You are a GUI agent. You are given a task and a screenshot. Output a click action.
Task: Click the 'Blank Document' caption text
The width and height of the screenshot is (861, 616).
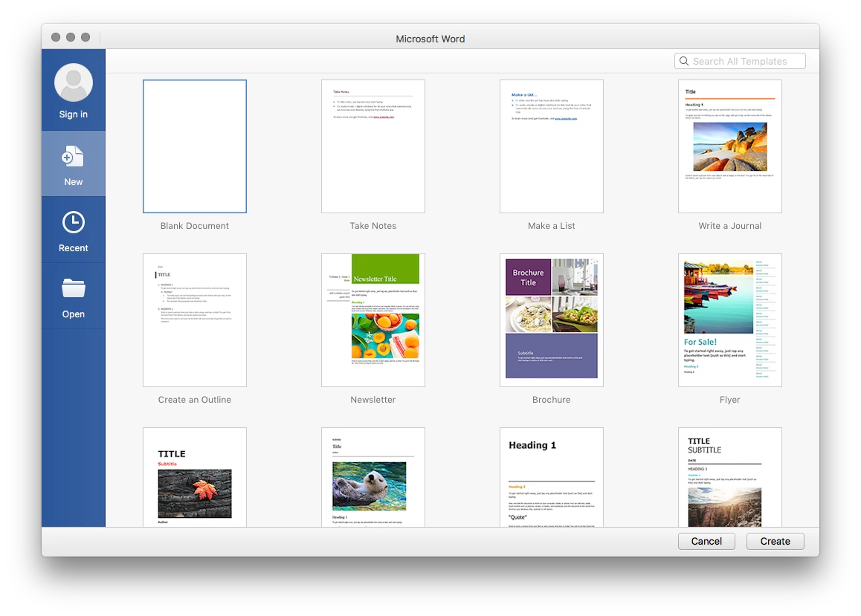pos(194,226)
